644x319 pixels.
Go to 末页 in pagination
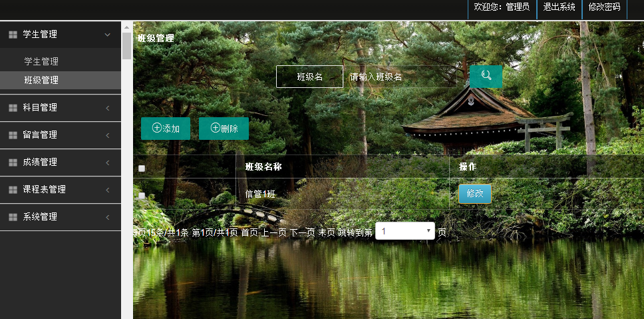pyautogui.click(x=327, y=232)
